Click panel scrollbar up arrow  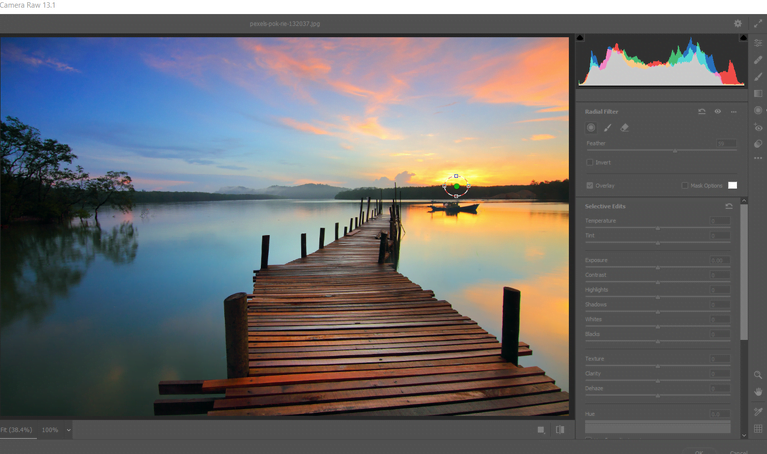[744, 201]
